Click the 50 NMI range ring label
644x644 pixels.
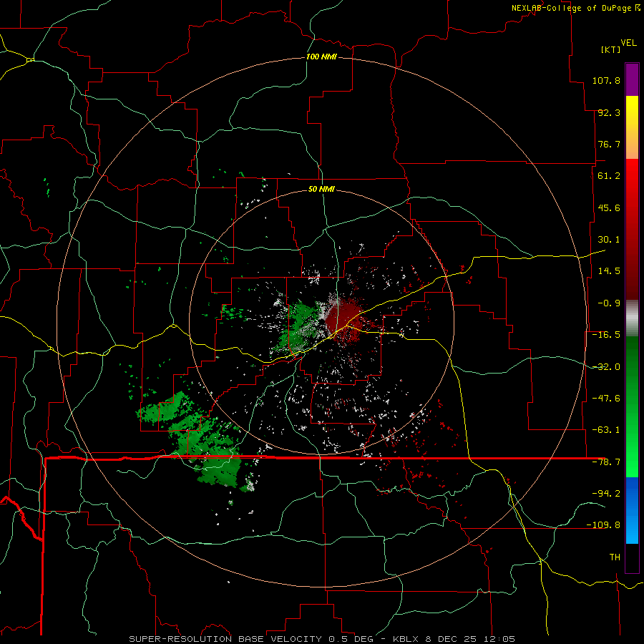pyautogui.click(x=321, y=190)
